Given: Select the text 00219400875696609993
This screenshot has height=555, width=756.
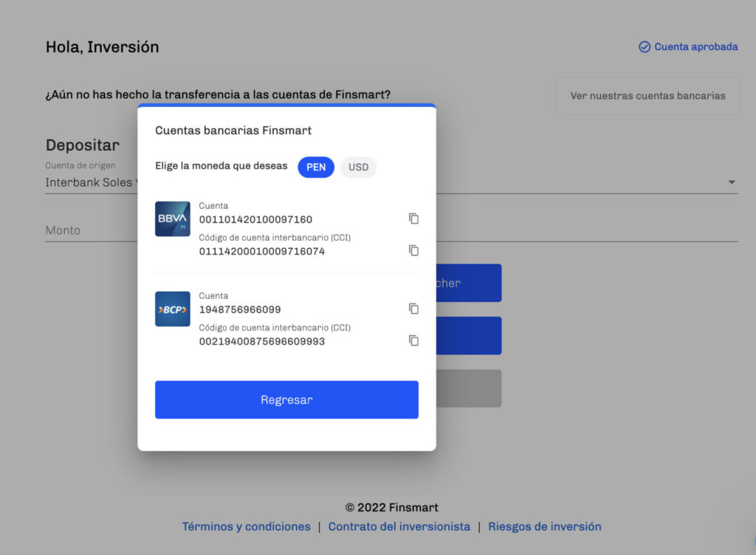Looking at the screenshot, I should coord(262,342).
